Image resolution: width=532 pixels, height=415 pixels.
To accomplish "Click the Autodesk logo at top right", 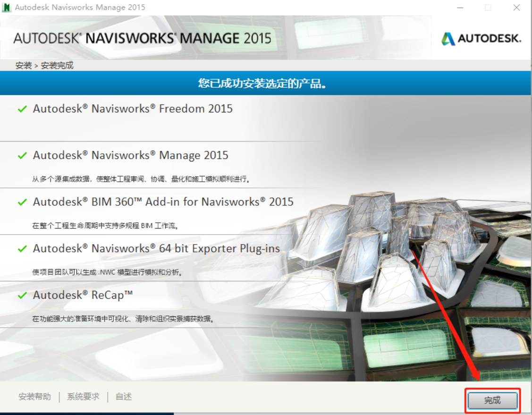I will pos(481,39).
